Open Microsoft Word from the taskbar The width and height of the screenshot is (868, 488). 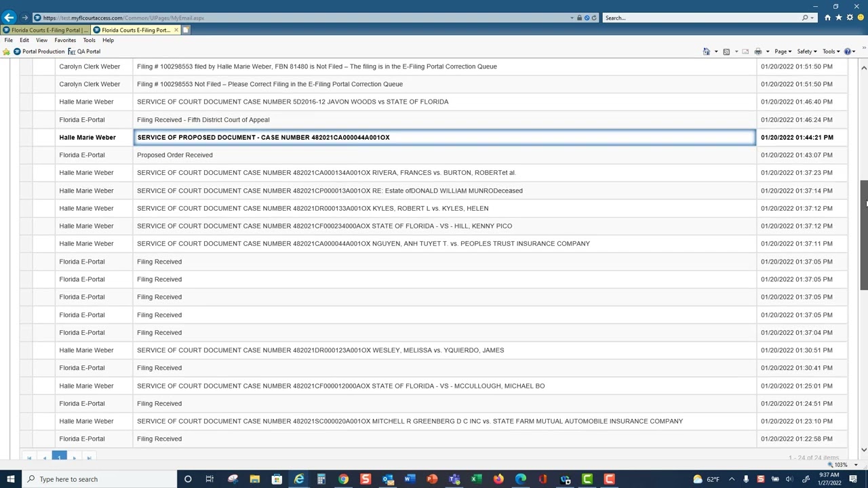click(x=410, y=479)
